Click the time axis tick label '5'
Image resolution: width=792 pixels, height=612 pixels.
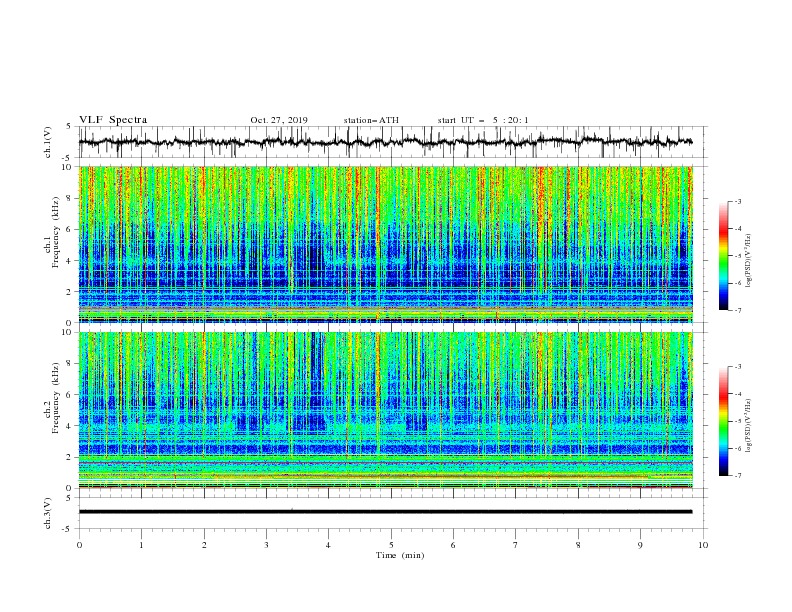[391, 545]
